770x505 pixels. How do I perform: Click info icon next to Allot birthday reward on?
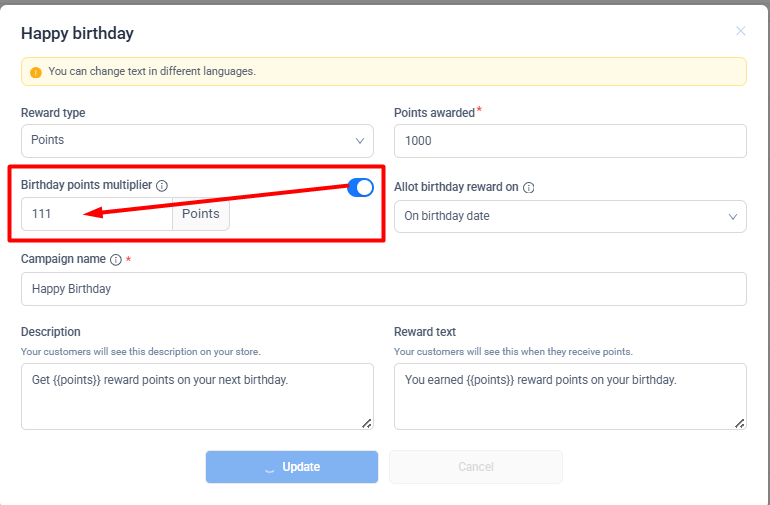[x=529, y=187]
